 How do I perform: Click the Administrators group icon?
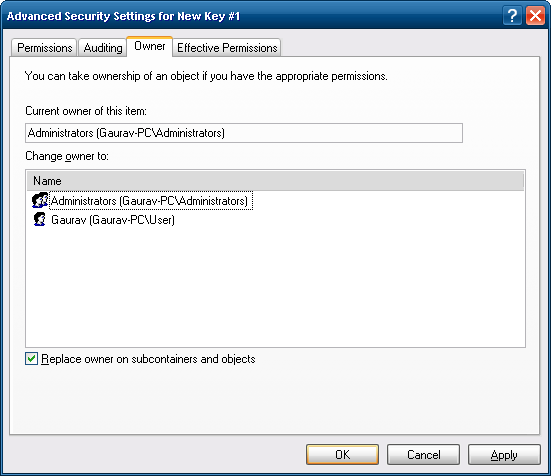click(x=40, y=201)
